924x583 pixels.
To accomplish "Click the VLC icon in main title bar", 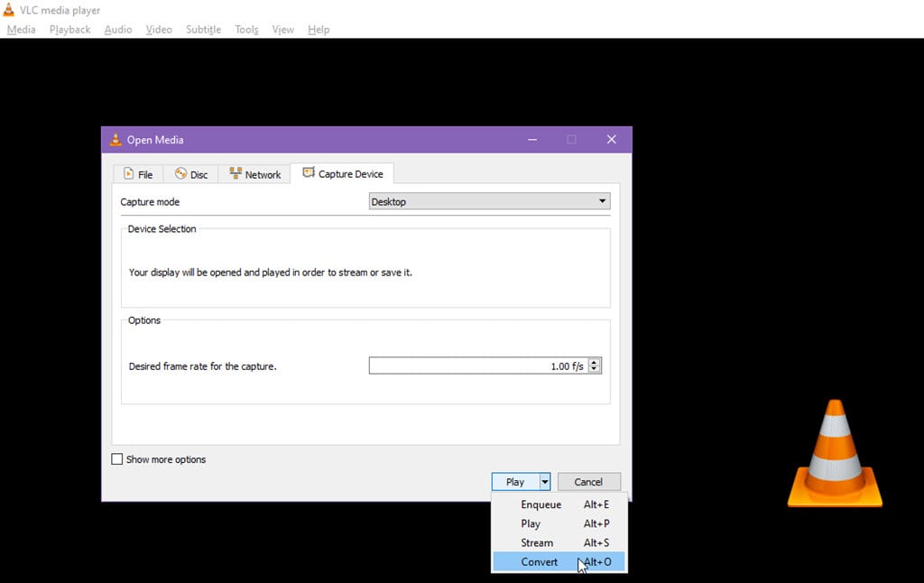I will click(8, 9).
